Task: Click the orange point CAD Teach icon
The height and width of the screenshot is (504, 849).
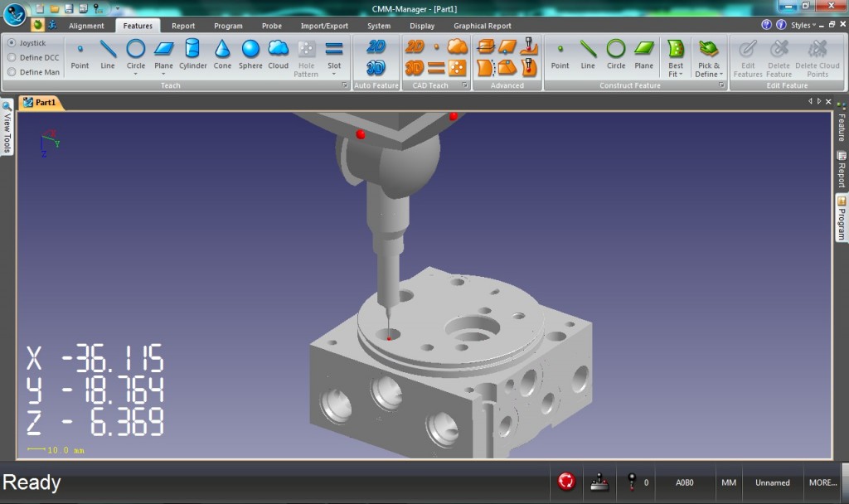Action: coord(436,47)
